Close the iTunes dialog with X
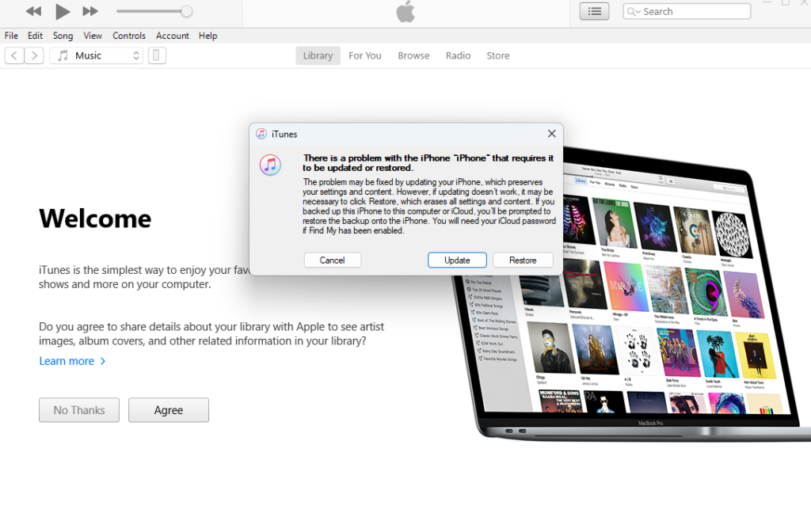811x532 pixels. click(551, 134)
